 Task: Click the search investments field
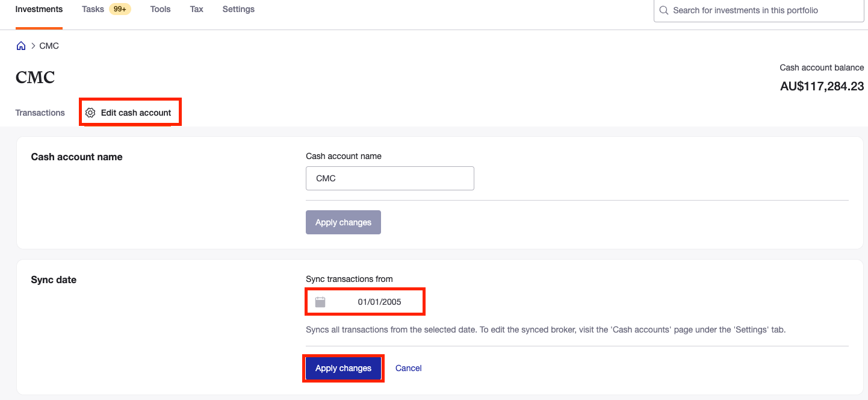point(759,10)
